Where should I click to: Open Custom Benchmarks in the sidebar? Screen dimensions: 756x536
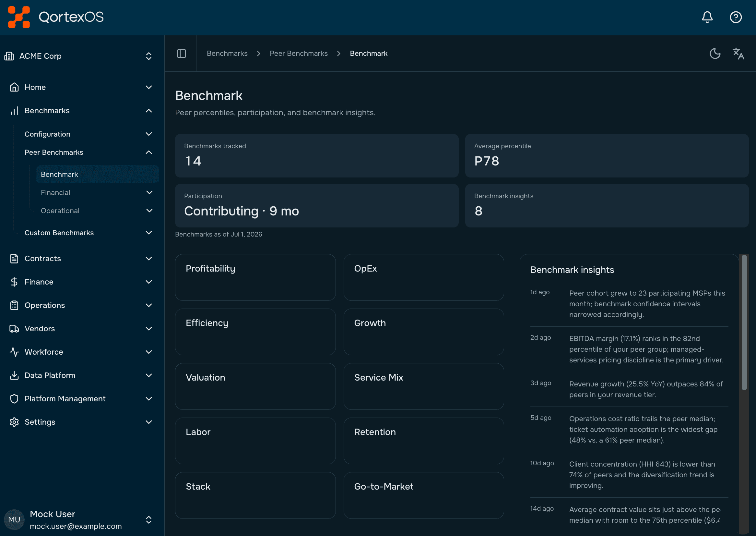click(89, 233)
